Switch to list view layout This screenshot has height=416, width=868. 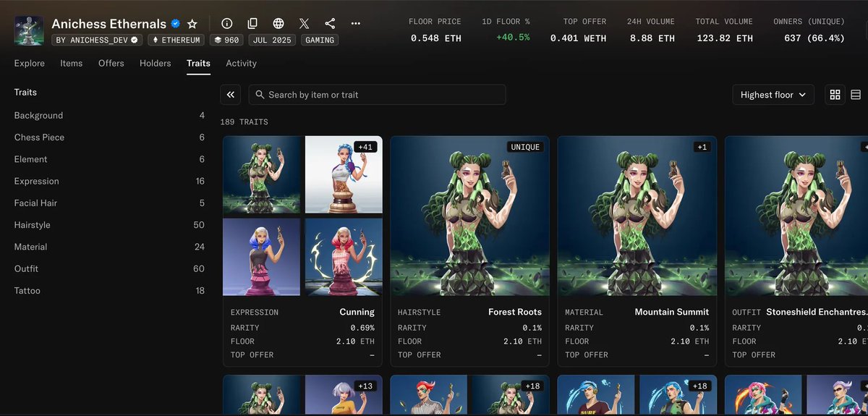point(856,95)
